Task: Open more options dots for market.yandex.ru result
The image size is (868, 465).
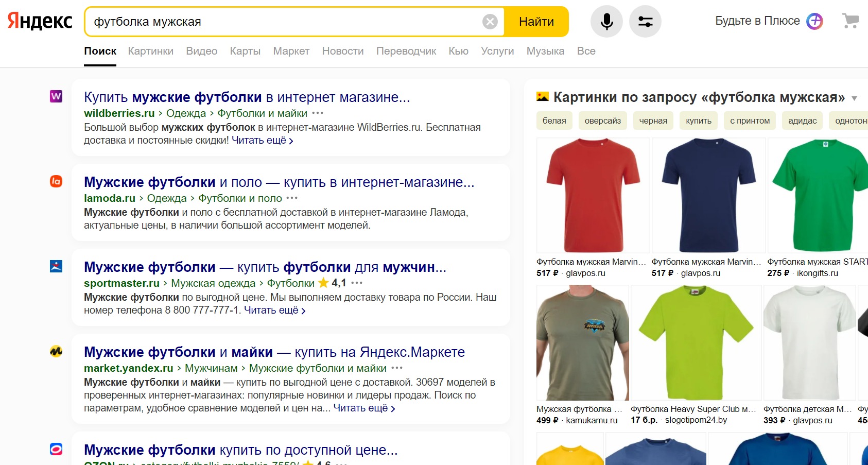Action: 397,368
